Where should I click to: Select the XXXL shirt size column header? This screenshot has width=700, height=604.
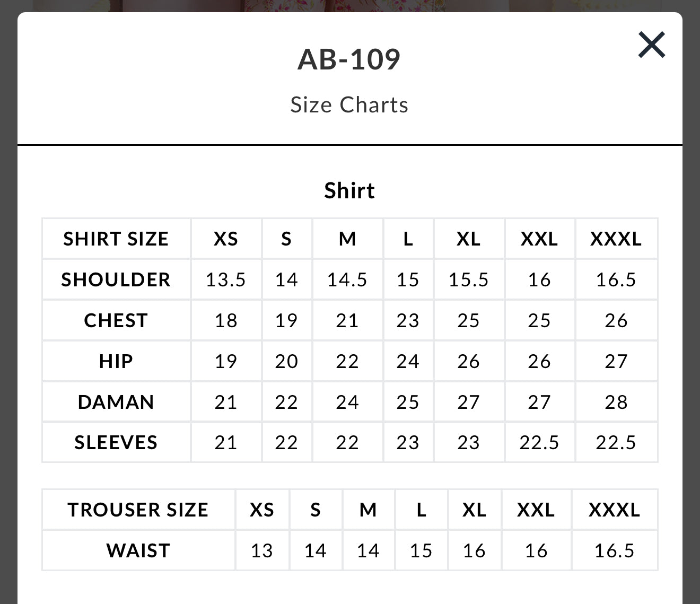tap(616, 239)
